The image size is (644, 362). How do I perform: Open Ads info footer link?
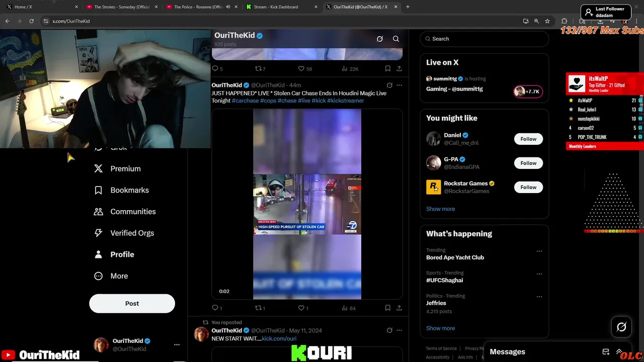click(465, 357)
